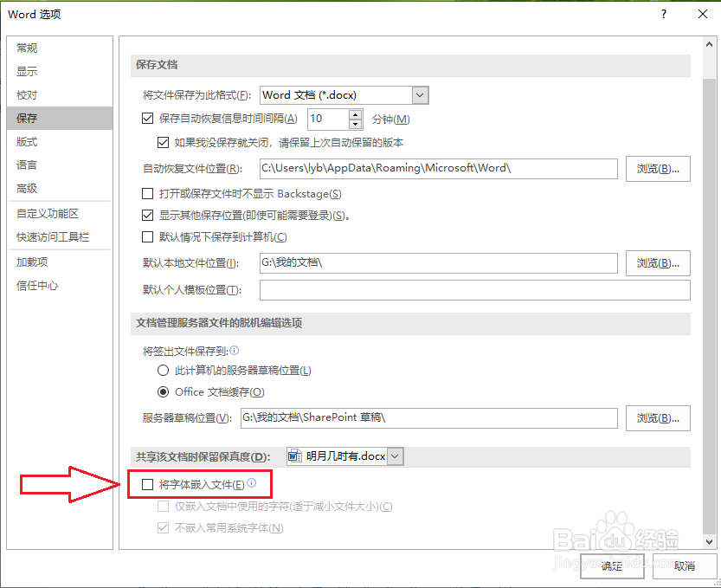Uncheck 保存自动恢复信息时间间隔

coord(148,119)
